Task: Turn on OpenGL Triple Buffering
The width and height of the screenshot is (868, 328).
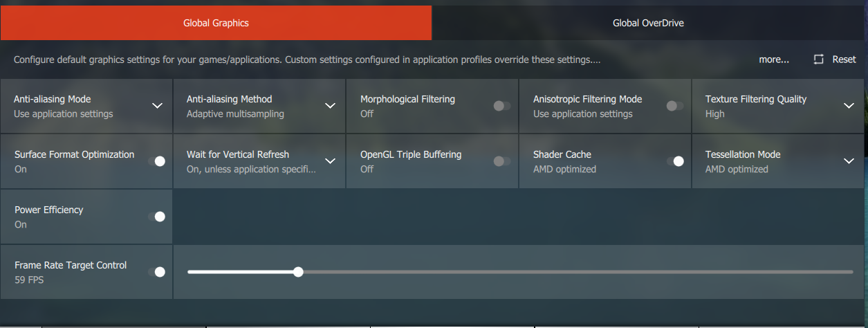Action: [502, 161]
